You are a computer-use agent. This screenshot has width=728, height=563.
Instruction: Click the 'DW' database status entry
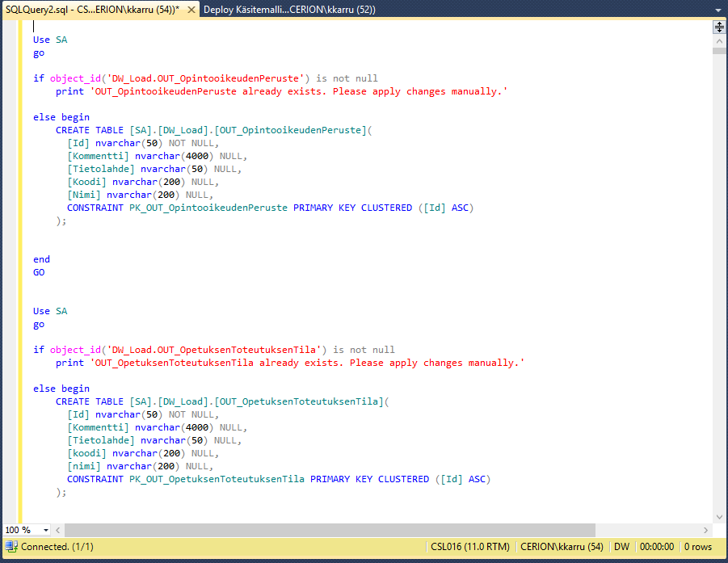point(621,547)
